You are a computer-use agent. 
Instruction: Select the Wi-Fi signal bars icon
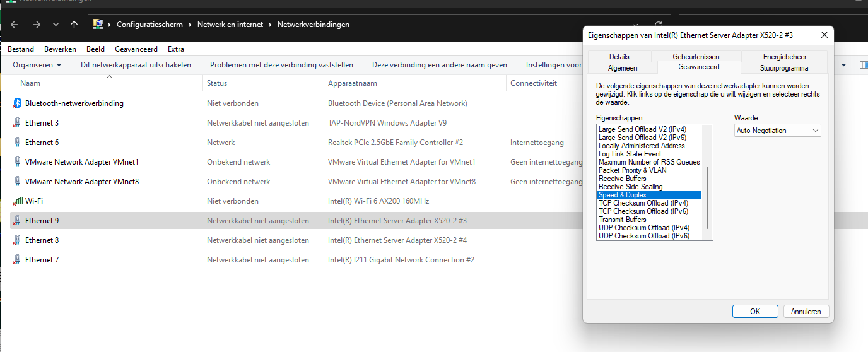coord(18,201)
